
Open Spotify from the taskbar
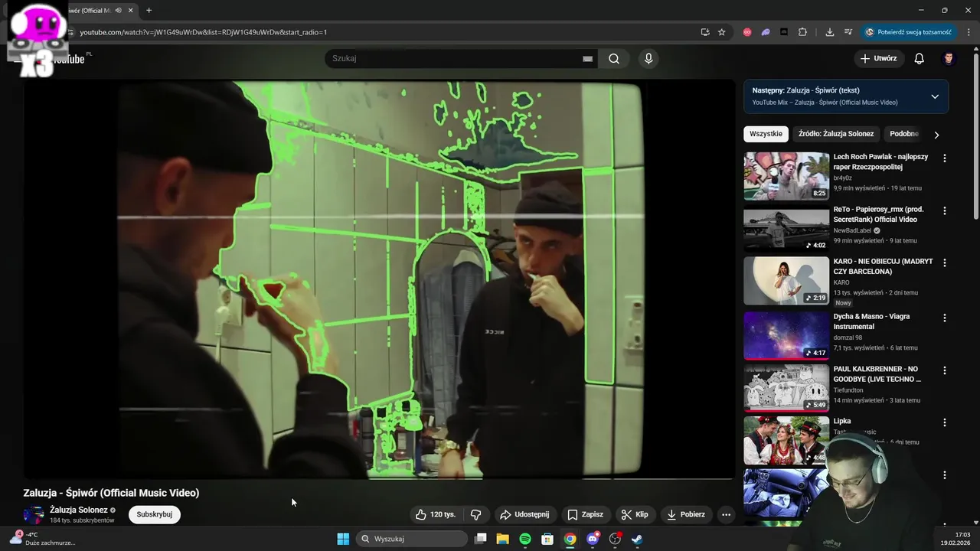(525, 539)
